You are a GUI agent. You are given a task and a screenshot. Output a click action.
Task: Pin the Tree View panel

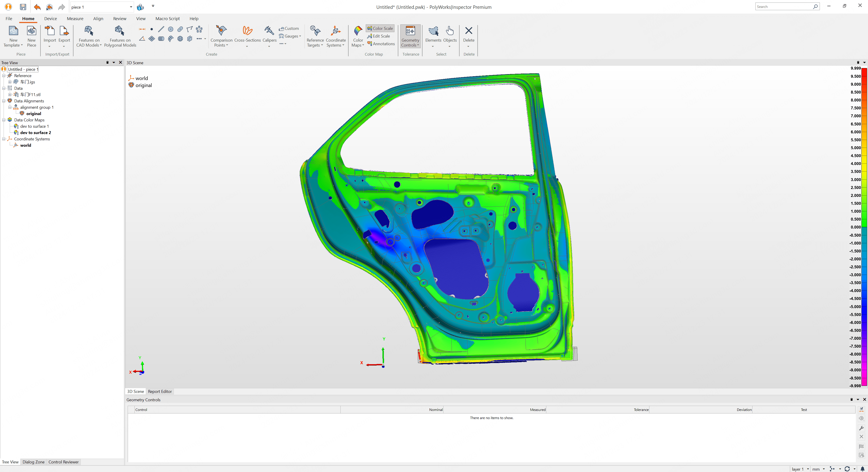(107, 63)
